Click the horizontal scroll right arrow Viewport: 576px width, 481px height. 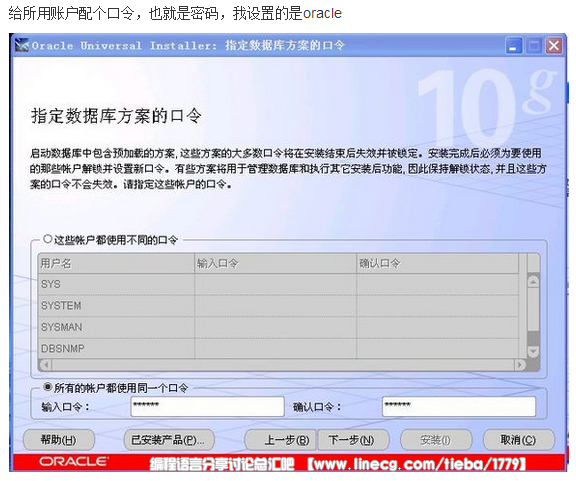point(520,365)
